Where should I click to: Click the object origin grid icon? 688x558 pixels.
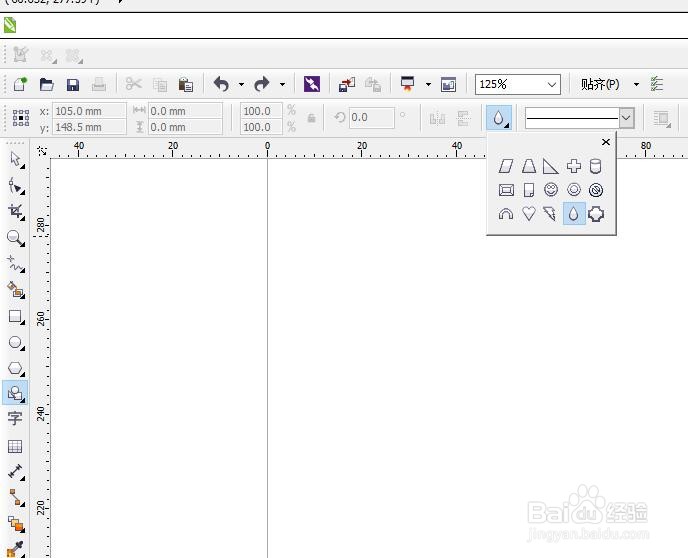(21, 118)
